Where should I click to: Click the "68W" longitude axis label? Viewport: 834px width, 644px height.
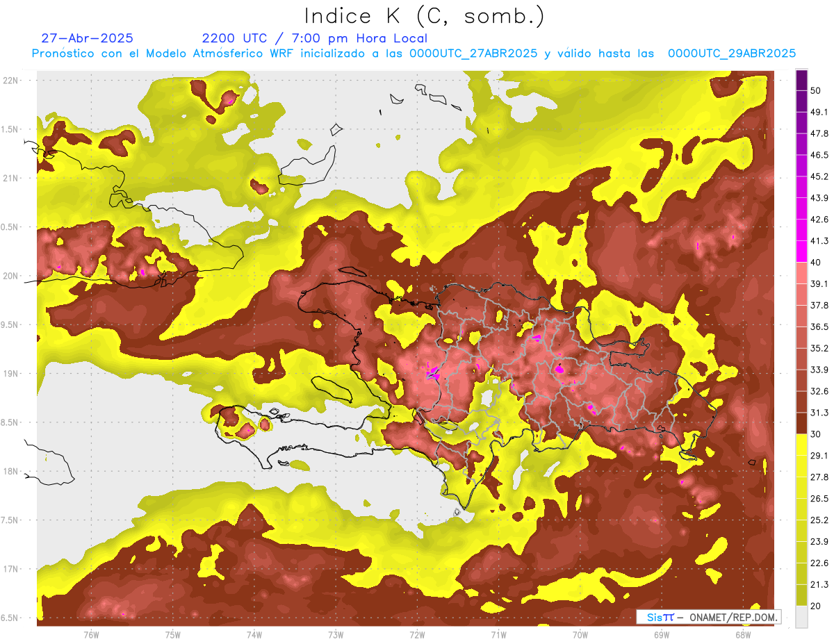[x=743, y=635]
